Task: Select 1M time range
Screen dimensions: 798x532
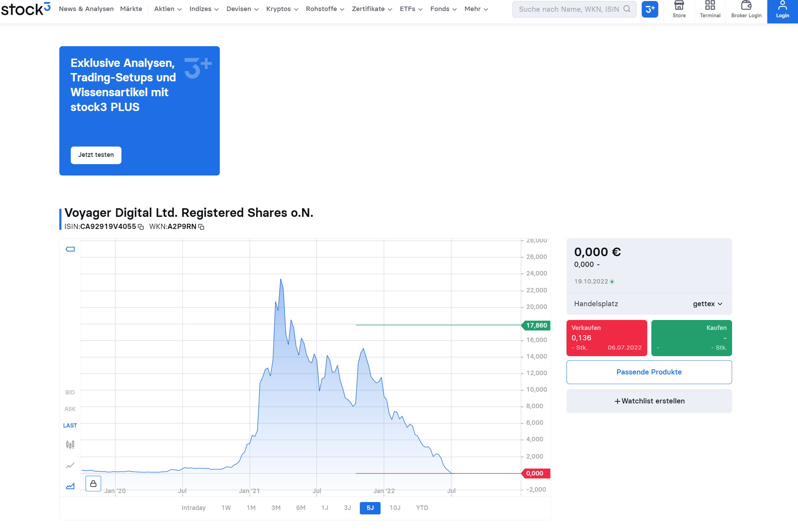Action: click(x=251, y=508)
